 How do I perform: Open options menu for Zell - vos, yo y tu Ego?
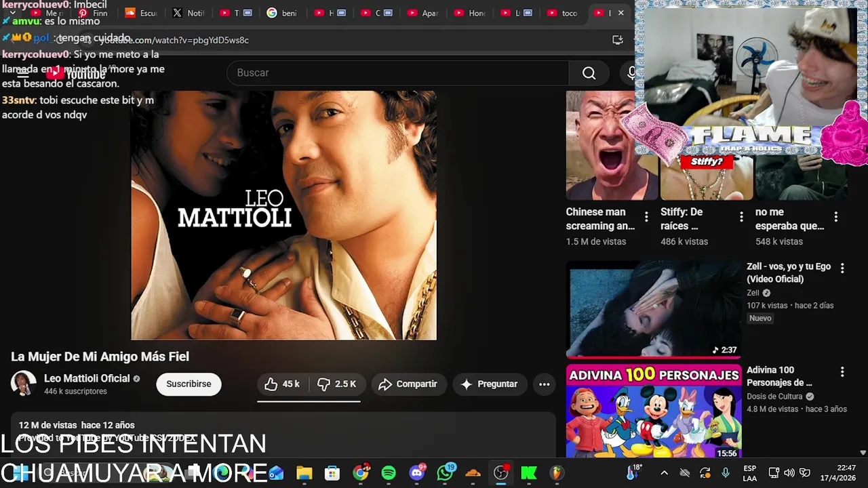click(842, 268)
